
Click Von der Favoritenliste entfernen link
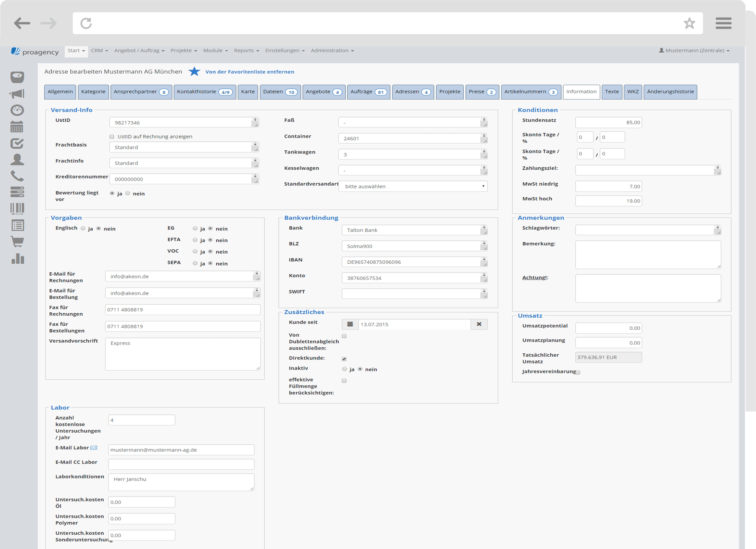click(249, 72)
